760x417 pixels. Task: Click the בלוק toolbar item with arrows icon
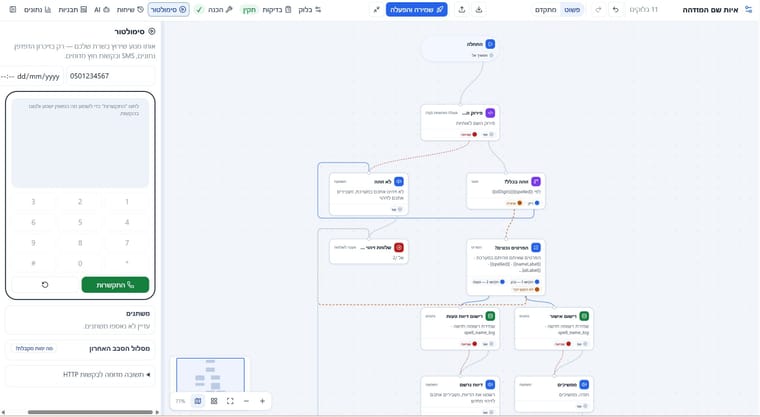pyautogui.click(x=310, y=9)
